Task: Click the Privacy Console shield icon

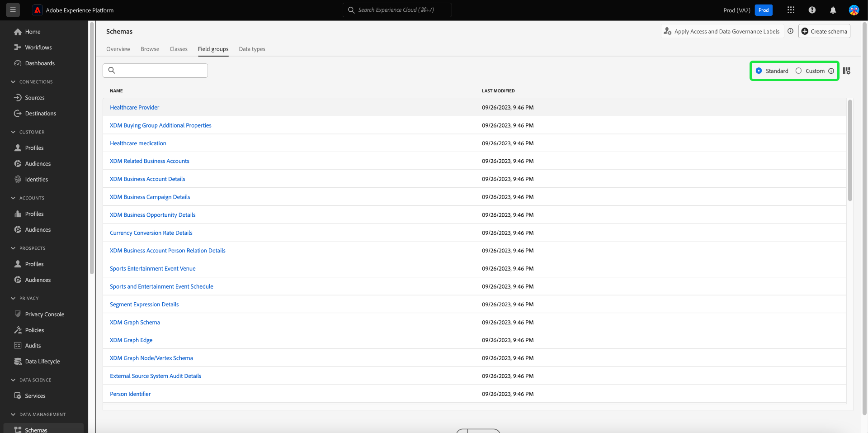Action: (18, 314)
